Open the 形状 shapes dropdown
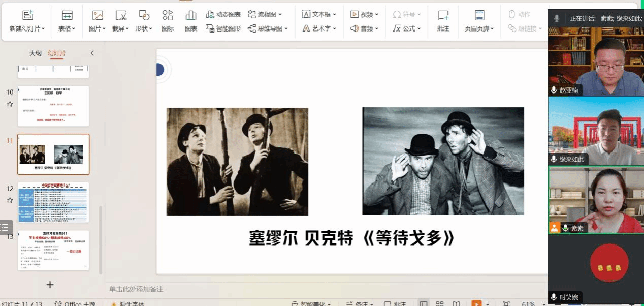 [144, 28]
